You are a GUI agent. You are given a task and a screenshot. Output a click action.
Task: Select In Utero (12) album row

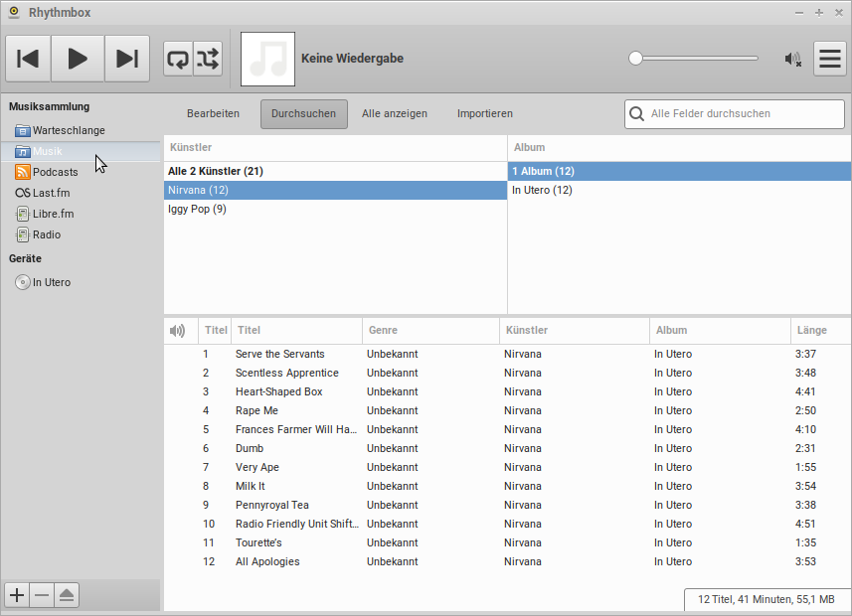tap(679, 190)
